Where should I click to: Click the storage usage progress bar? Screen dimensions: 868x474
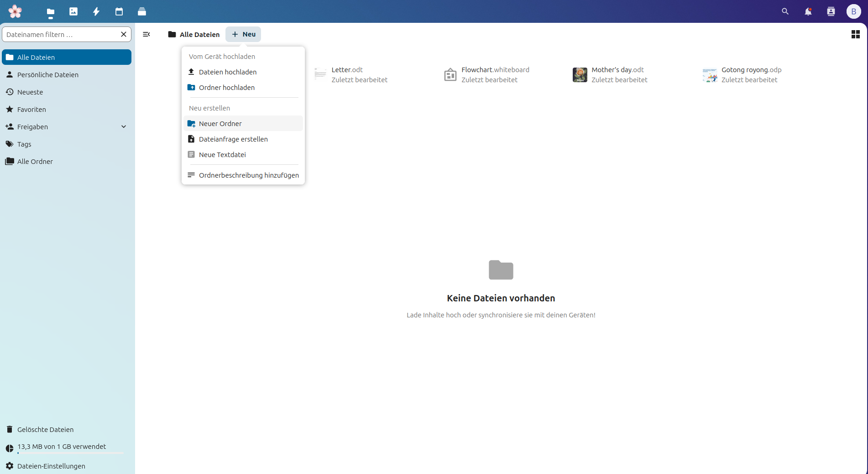tap(70, 453)
